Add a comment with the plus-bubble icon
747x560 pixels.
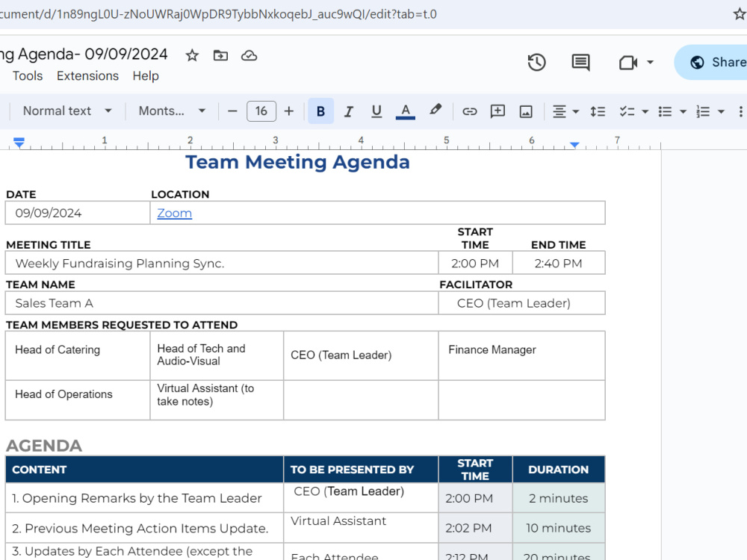coord(498,111)
